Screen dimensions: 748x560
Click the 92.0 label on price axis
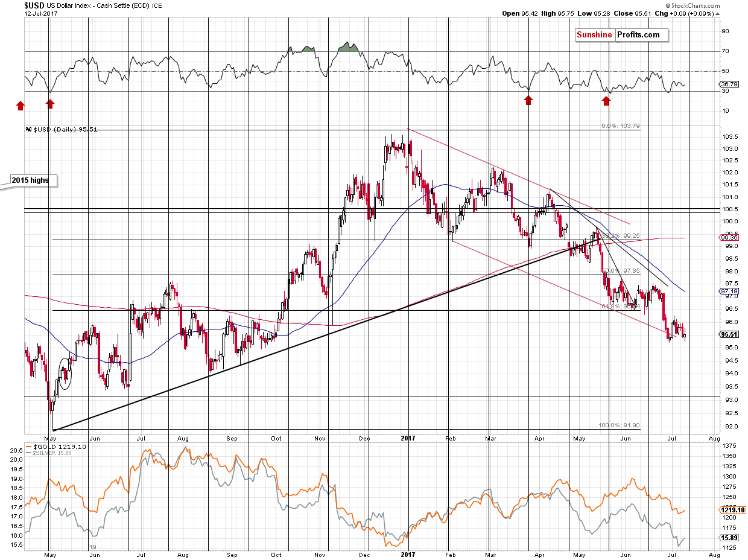tap(729, 426)
